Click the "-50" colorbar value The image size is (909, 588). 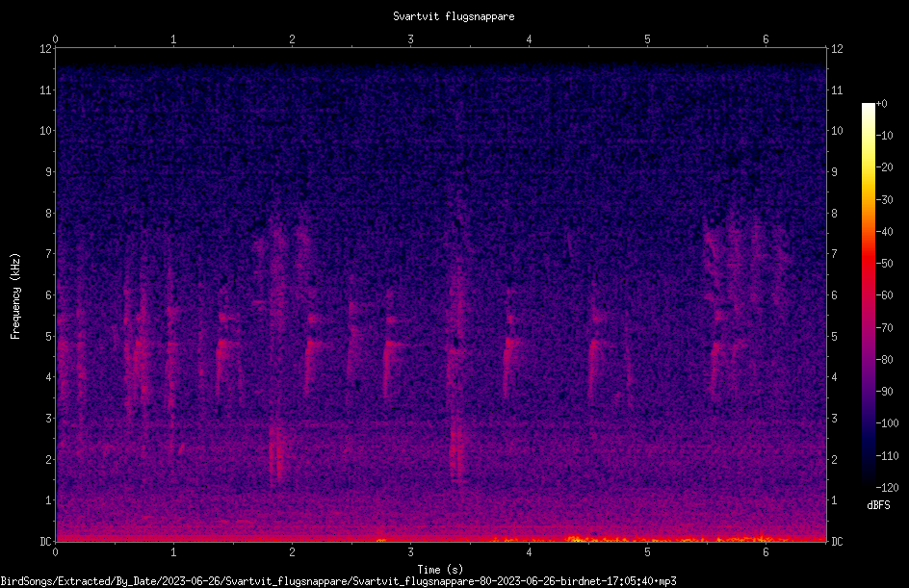(884, 263)
